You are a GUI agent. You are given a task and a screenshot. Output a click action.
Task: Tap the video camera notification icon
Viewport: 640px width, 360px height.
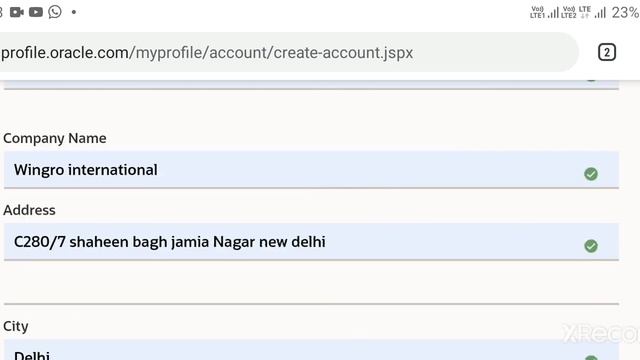pyautogui.click(x=17, y=12)
